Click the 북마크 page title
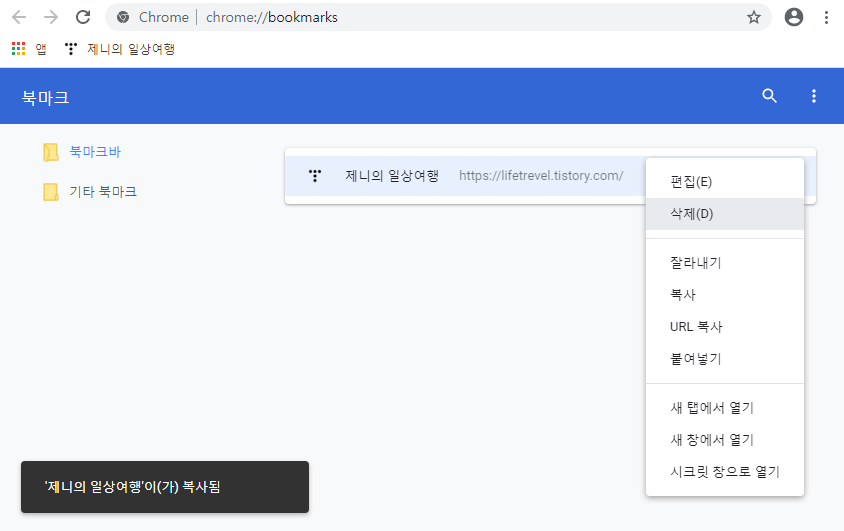Viewport: 844px width, 531px height. (45, 97)
